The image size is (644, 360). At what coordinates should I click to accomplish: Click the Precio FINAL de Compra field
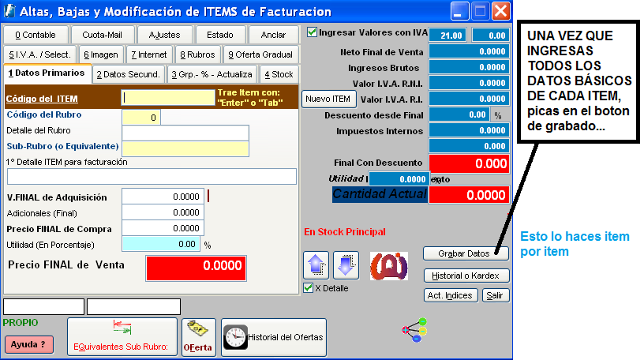pos(163,228)
